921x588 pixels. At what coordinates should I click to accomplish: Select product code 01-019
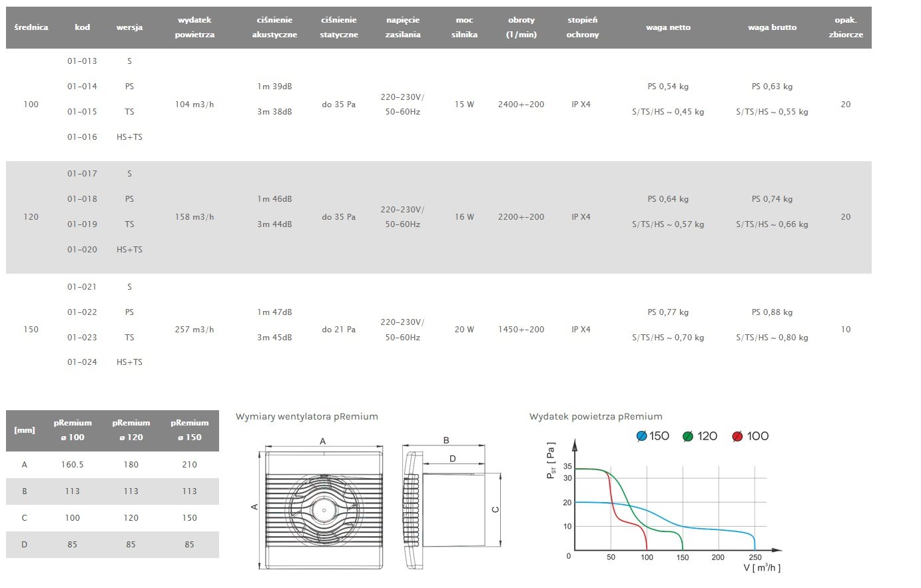click(x=82, y=224)
